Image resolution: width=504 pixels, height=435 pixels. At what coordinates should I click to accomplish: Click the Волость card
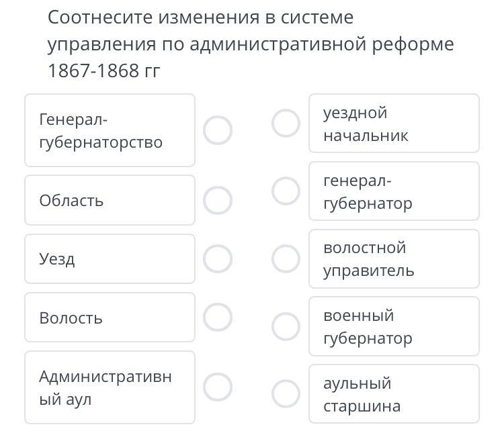coord(110,318)
